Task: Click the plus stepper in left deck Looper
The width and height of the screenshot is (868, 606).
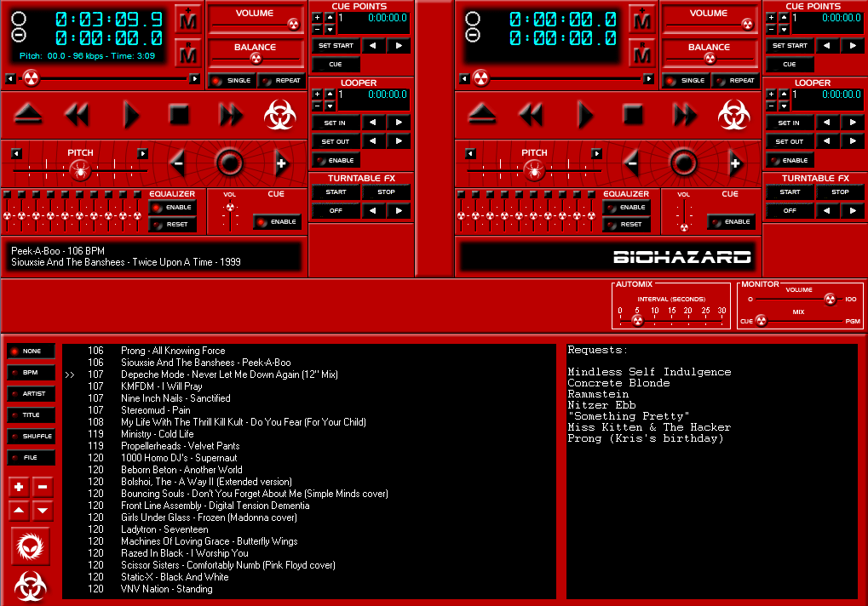Action: [317, 94]
